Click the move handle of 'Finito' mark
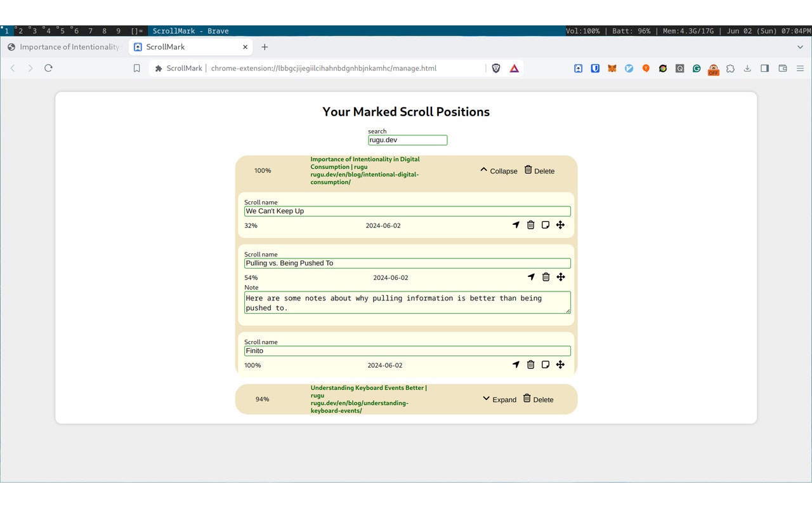The width and height of the screenshot is (812, 508). click(x=560, y=364)
